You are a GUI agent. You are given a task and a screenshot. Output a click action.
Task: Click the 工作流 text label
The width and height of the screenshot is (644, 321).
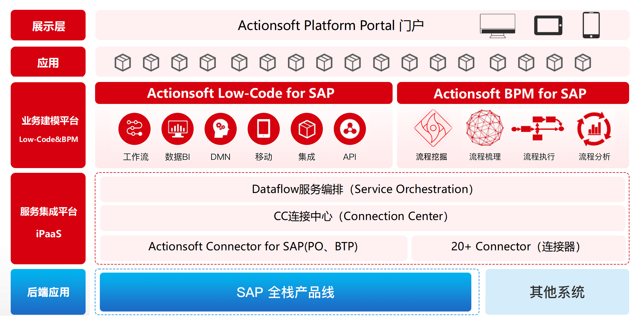pyautogui.click(x=136, y=157)
